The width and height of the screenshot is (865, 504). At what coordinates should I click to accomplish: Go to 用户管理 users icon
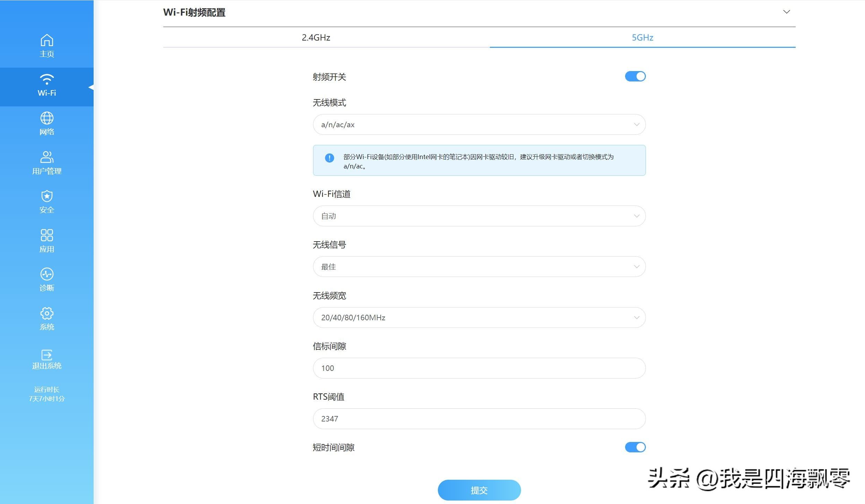[x=47, y=157]
